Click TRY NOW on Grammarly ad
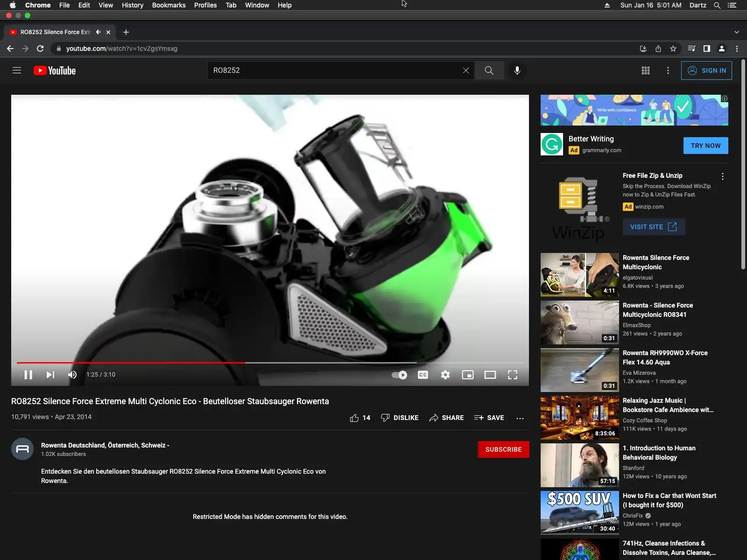747x560 pixels. click(705, 146)
